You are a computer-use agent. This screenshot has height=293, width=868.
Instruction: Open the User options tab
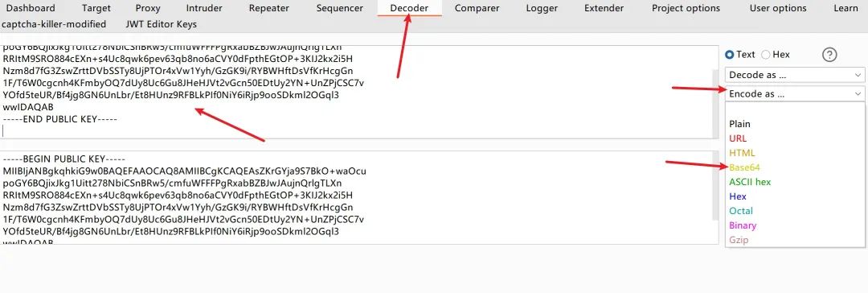(x=778, y=8)
